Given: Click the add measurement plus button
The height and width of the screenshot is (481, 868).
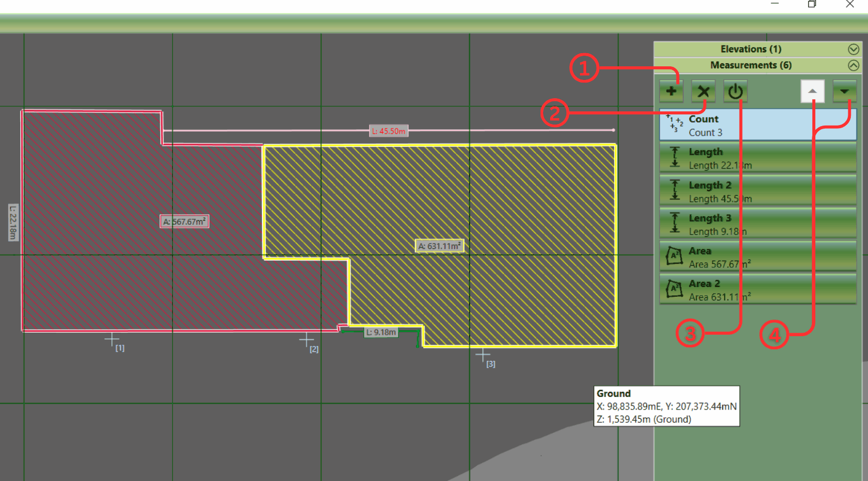Looking at the screenshot, I should [x=671, y=92].
